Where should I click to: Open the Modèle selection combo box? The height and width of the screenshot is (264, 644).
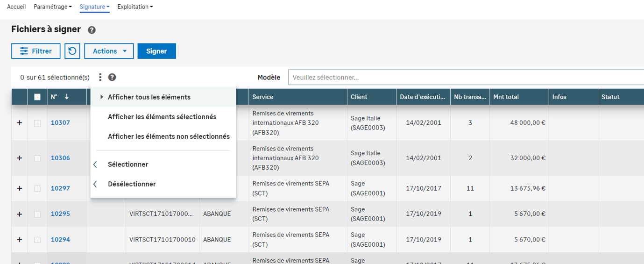(x=466, y=78)
